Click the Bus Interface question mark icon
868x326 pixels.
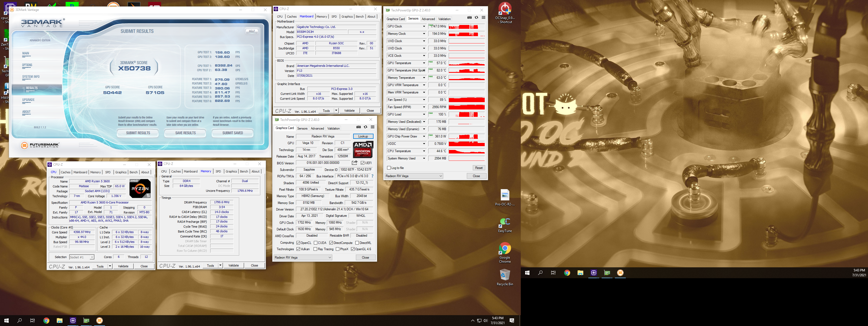(x=372, y=176)
